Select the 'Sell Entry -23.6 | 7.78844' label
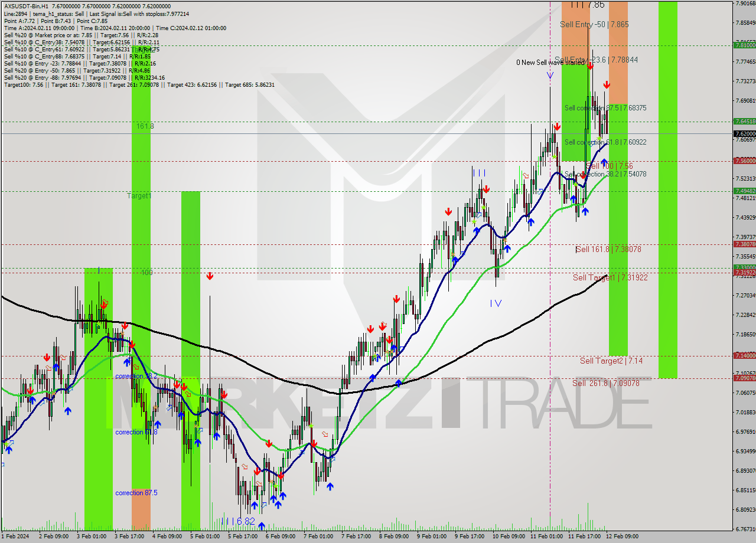Viewport: 756px width, 543px height. coord(597,60)
